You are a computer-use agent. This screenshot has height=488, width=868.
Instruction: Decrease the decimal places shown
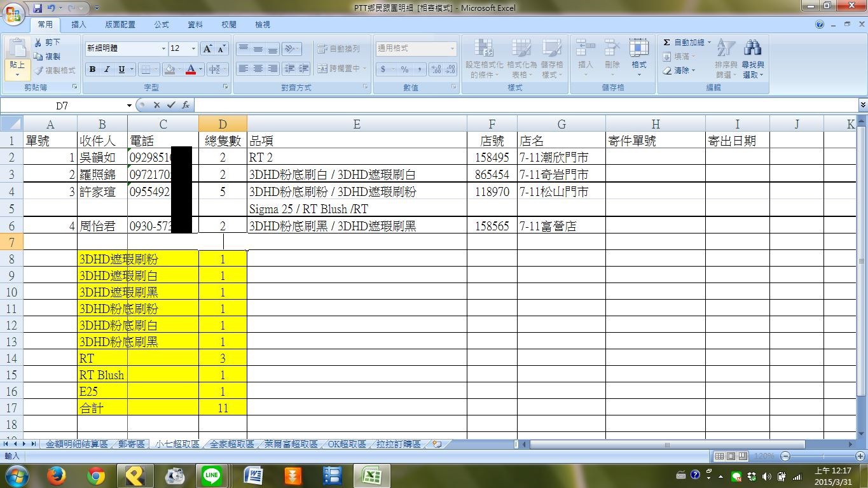[x=450, y=69]
